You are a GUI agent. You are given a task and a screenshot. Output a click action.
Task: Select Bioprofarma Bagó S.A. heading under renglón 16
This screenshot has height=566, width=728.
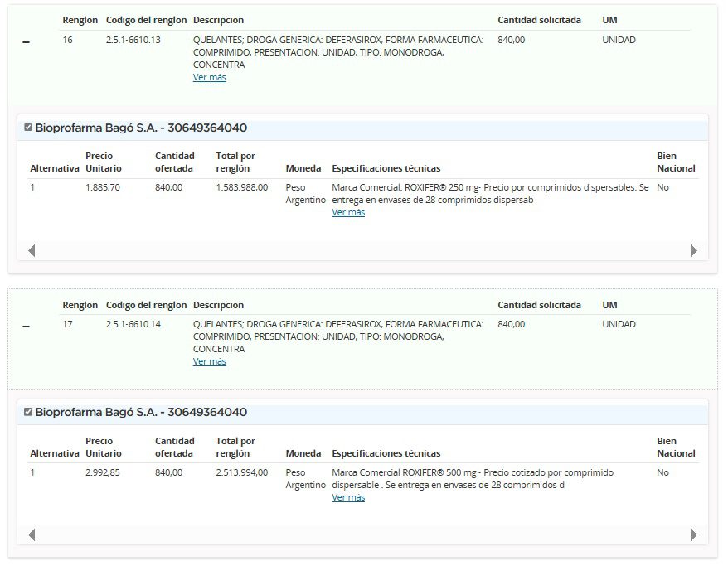tap(141, 128)
